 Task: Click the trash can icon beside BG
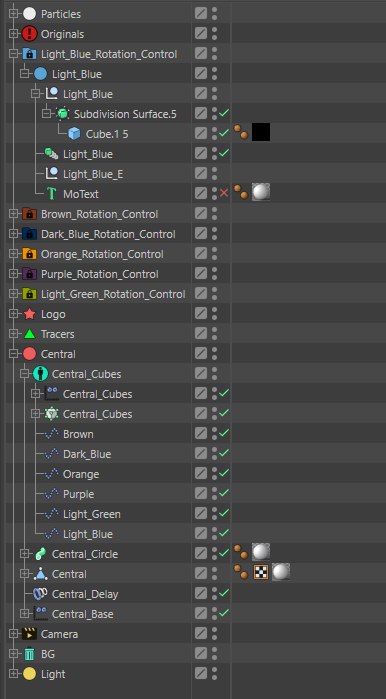tap(29, 654)
